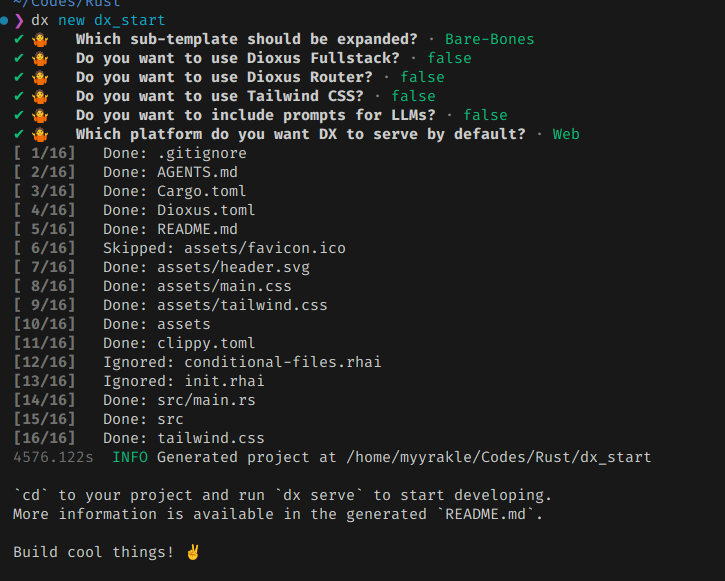
Task: Click the victory hand emoji after Build cool things
Action: [x=193, y=552]
